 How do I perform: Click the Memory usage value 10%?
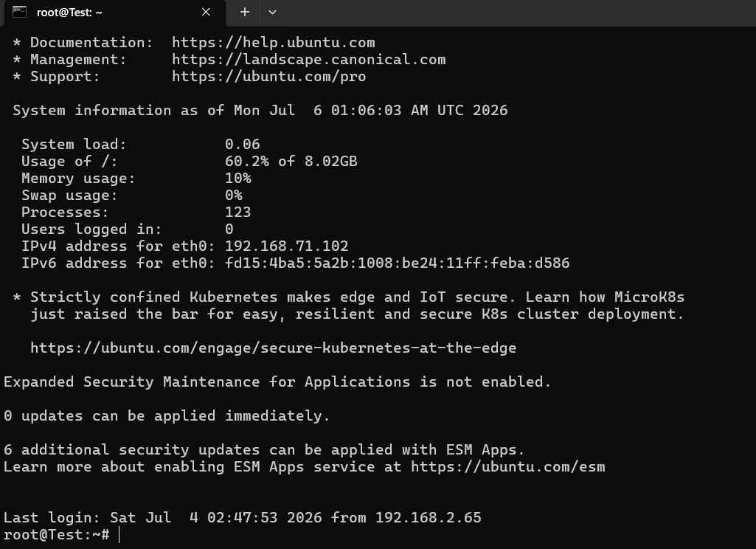(x=238, y=178)
